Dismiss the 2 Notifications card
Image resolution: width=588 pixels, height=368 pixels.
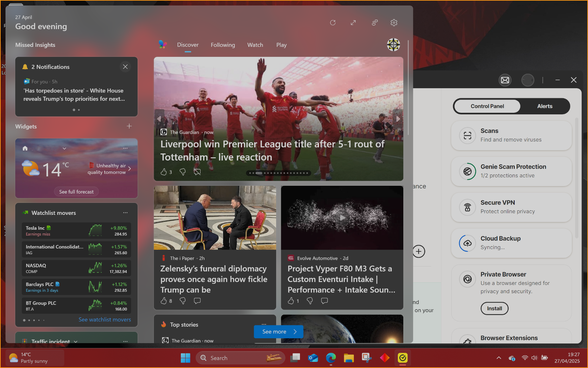tap(125, 67)
